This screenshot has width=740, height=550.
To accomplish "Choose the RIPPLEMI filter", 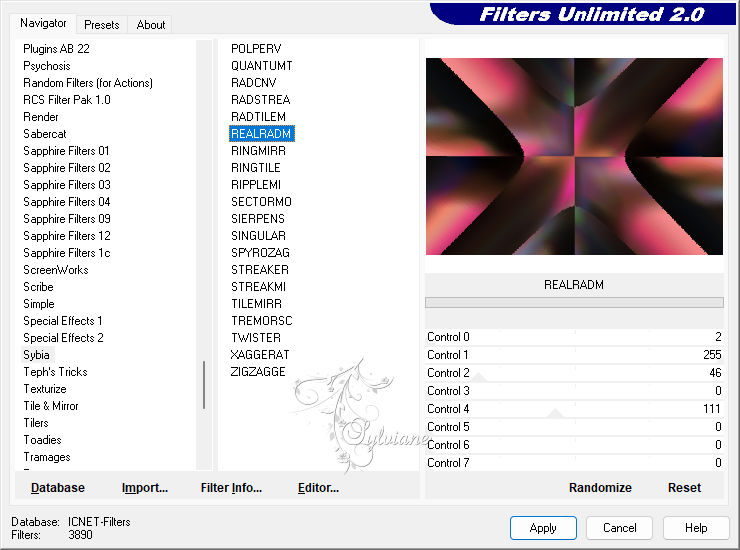I will 256,185.
